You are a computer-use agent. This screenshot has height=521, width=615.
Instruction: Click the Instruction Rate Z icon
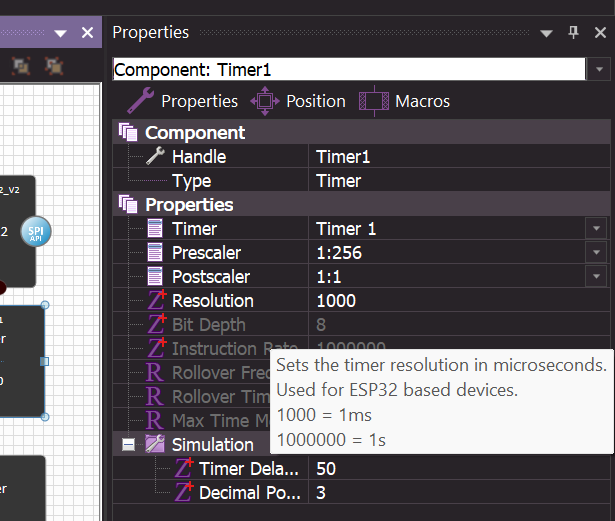157,348
